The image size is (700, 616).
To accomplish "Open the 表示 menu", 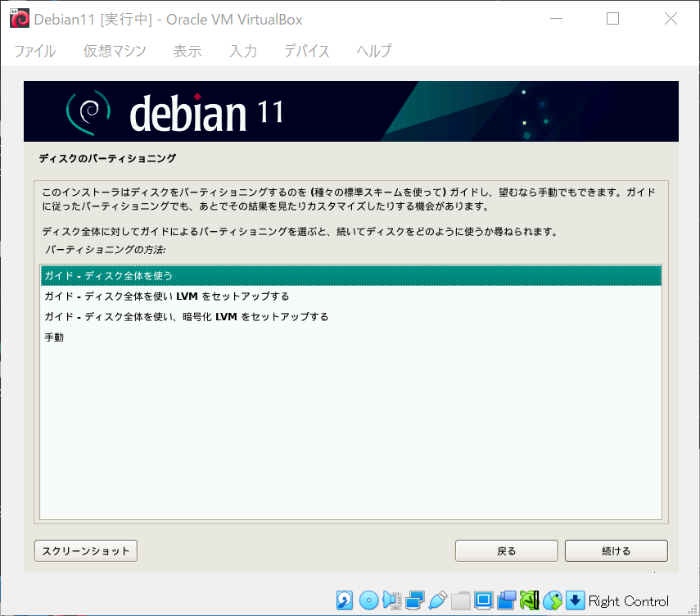I will pyautogui.click(x=187, y=51).
